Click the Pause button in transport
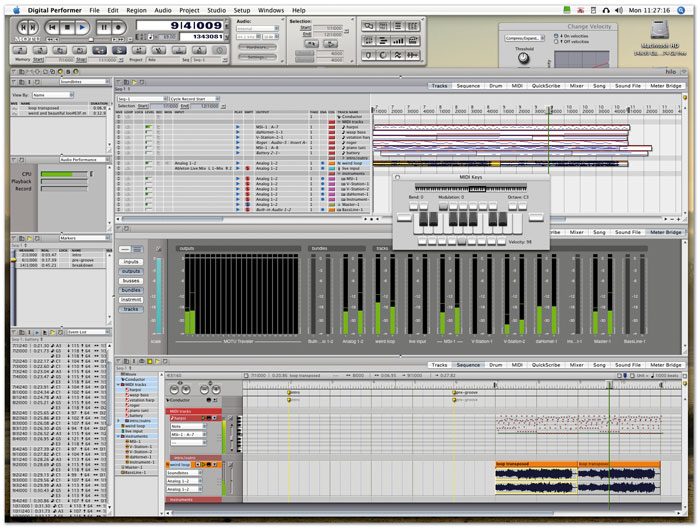Screen dimensions: 700x529 point(104,27)
